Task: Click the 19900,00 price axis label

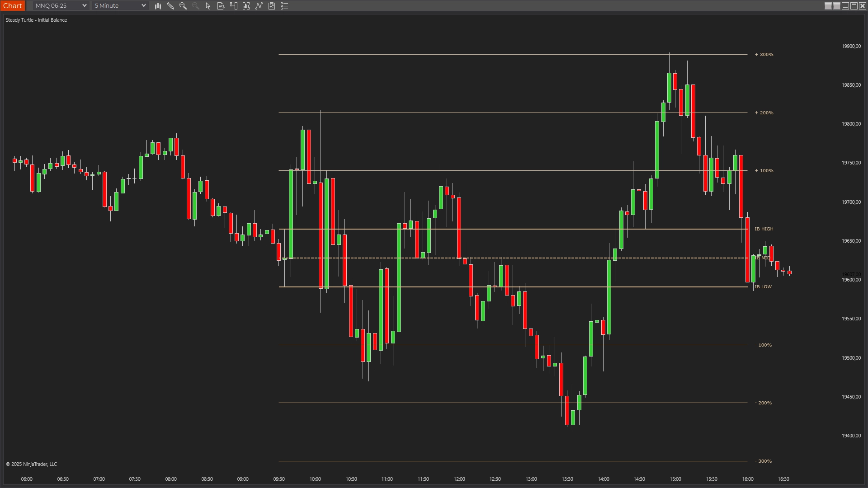Action: (851, 46)
